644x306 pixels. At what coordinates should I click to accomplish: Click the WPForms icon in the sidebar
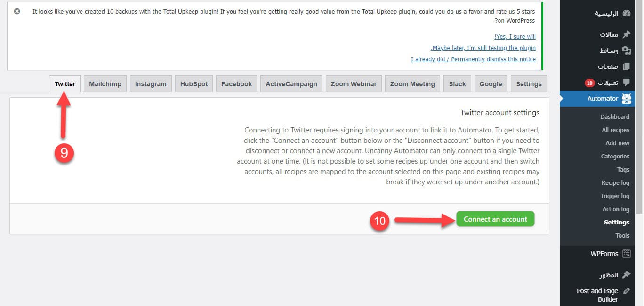(x=626, y=254)
